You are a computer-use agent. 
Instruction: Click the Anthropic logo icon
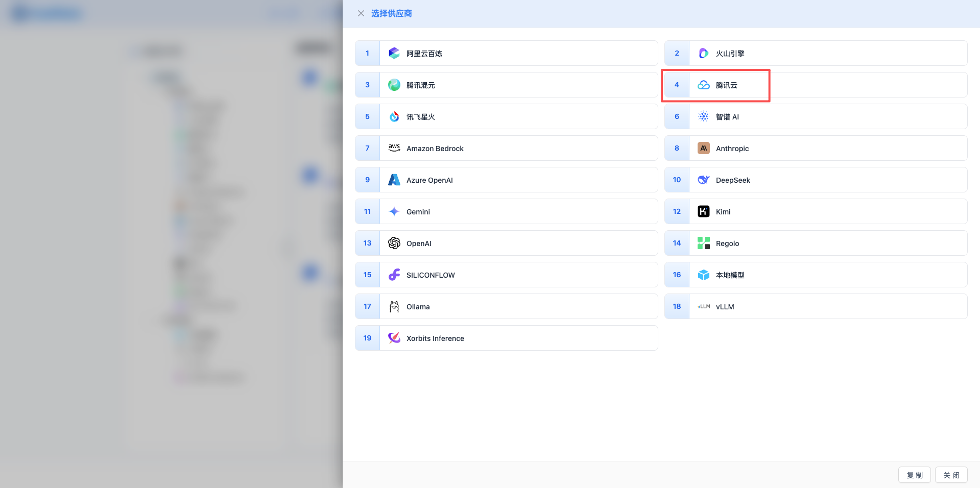703,148
